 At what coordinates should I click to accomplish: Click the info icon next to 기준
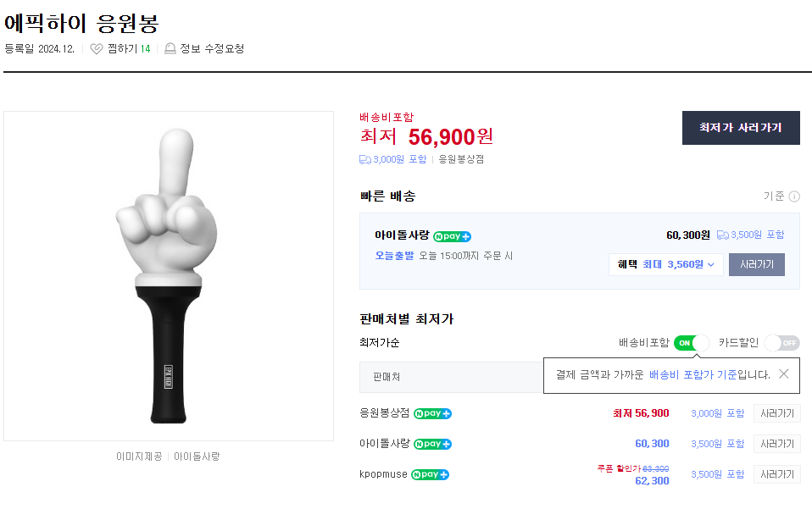[794, 196]
